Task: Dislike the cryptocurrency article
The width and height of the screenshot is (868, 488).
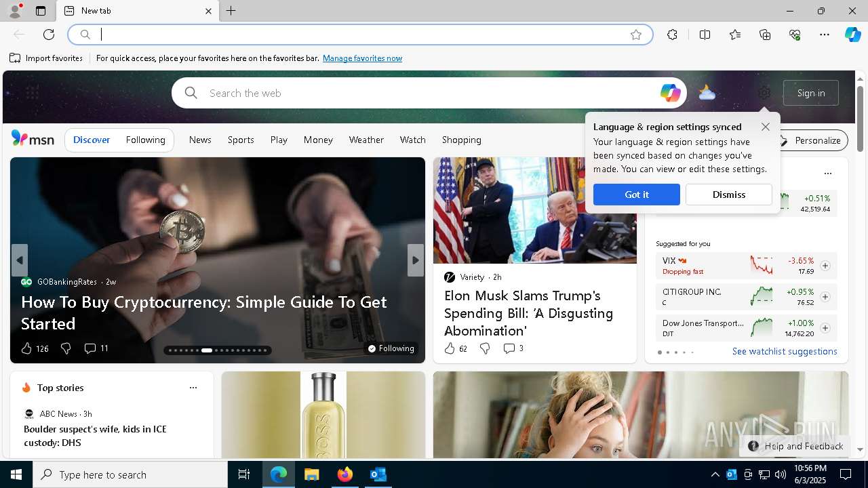Action: (x=66, y=348)
